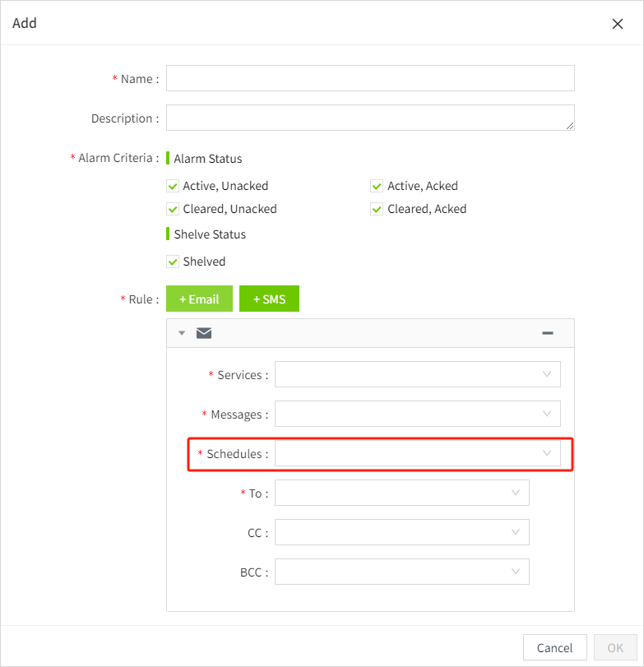Screen dimensions: 644x667
Task: Uncheck the Cleared, Acked option
Action: coord(377,209)
